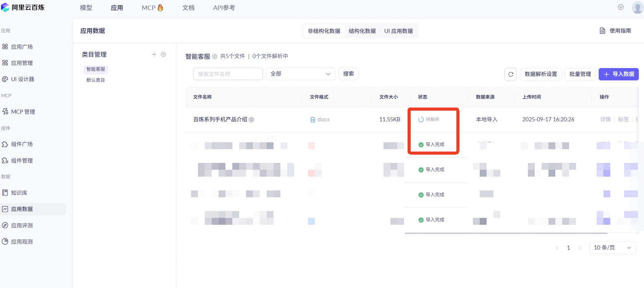This screenshot has height=288, width=644.
Task: Click the 导入数据 button
Action: [x=619, y=74]
